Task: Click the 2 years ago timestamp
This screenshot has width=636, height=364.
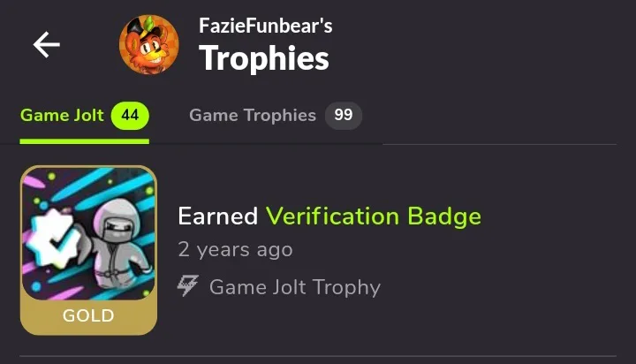Action: pos(235,249)
